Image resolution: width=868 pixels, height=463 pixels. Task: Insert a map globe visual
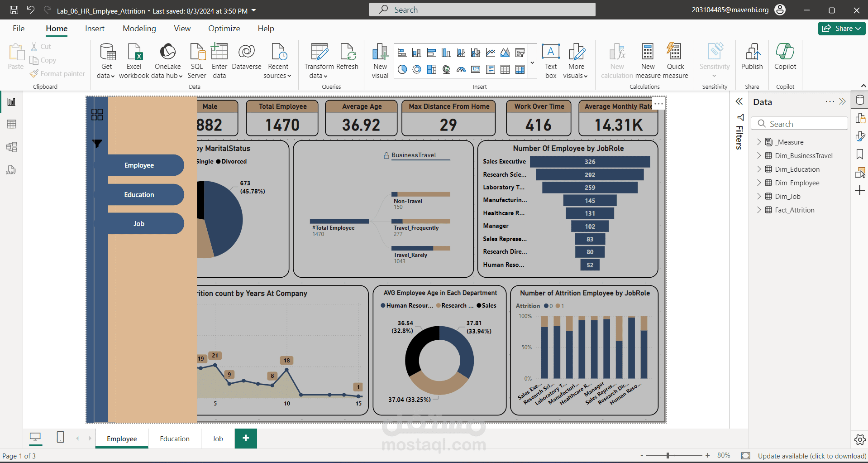tap(446, 69)
